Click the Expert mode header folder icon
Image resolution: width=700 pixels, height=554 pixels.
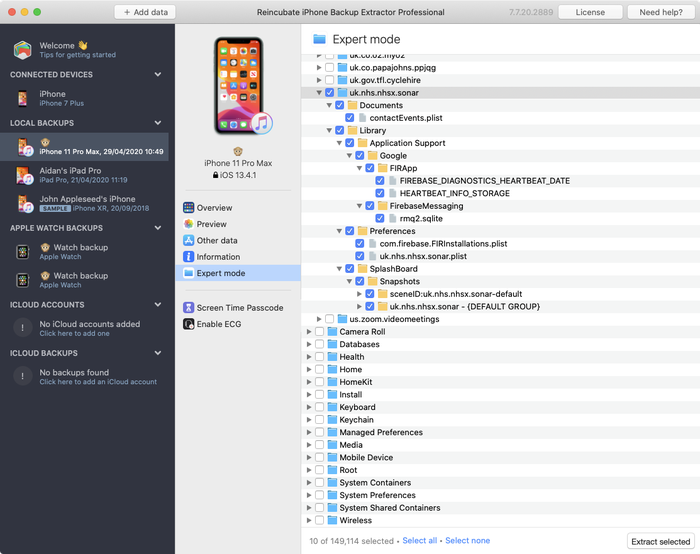[319, 39]
